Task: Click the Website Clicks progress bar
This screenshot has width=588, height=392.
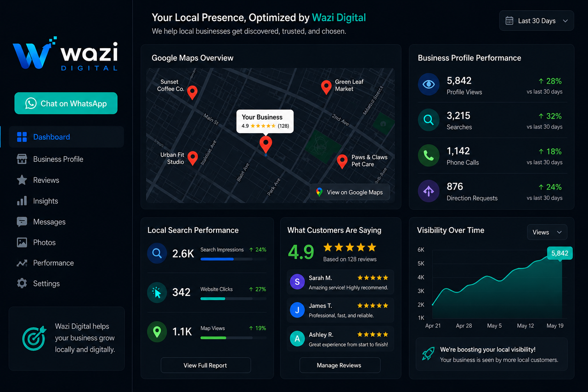Action: pyautogui.click(x=233, y=299)
